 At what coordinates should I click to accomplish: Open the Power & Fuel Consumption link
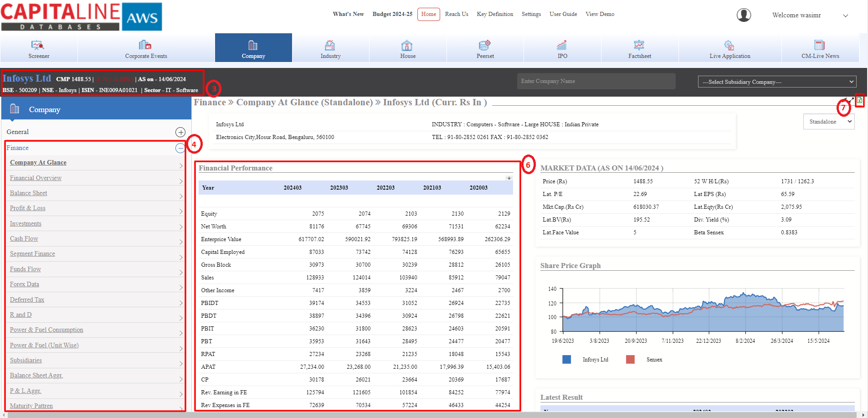pyautogui.click(x=46, y=330)
